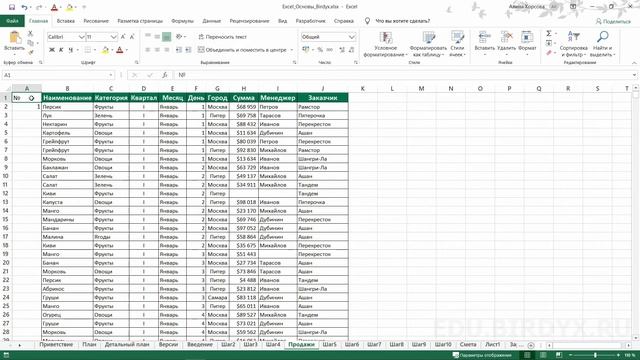Viewport: 640px width, 360px height.
Task: Click Find & Select (Найти и выделить) magnifier icon
Action: coord(602,37)
